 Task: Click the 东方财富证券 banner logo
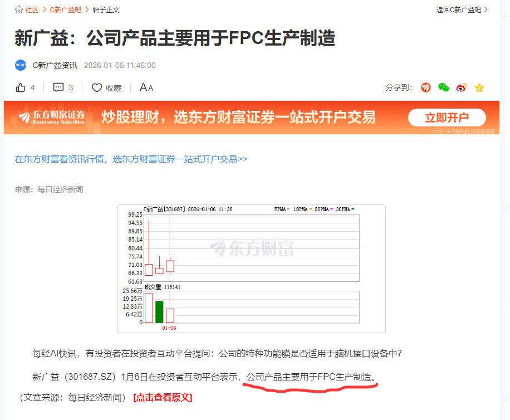52,118
